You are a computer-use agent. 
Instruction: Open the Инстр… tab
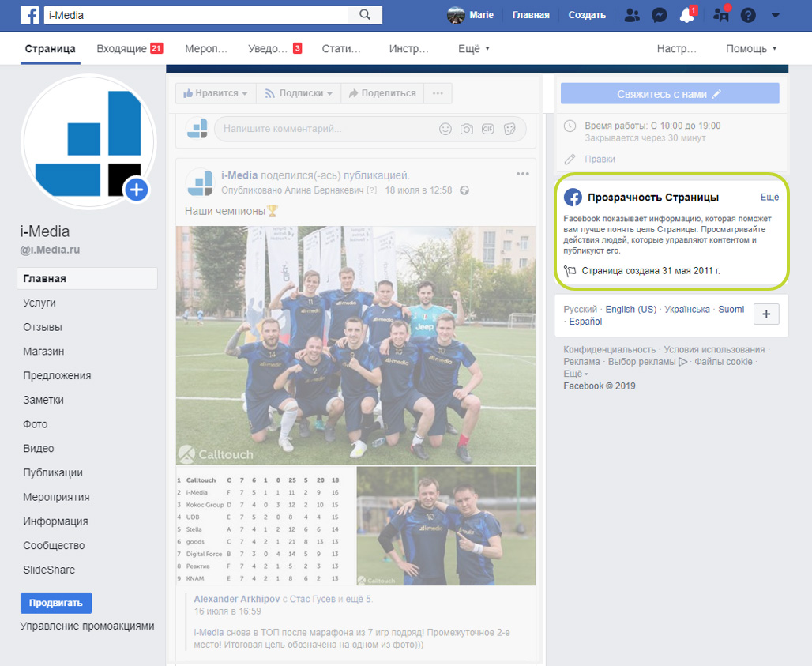coord(408,49)
